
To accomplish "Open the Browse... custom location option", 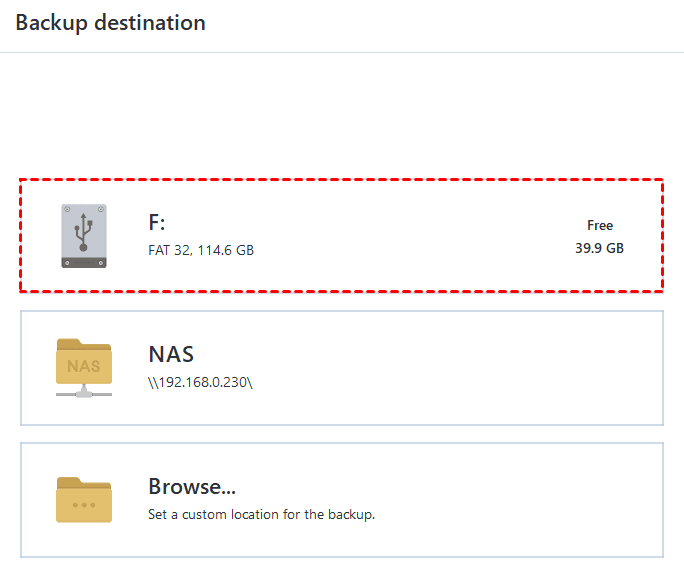I will pos(192,487).
